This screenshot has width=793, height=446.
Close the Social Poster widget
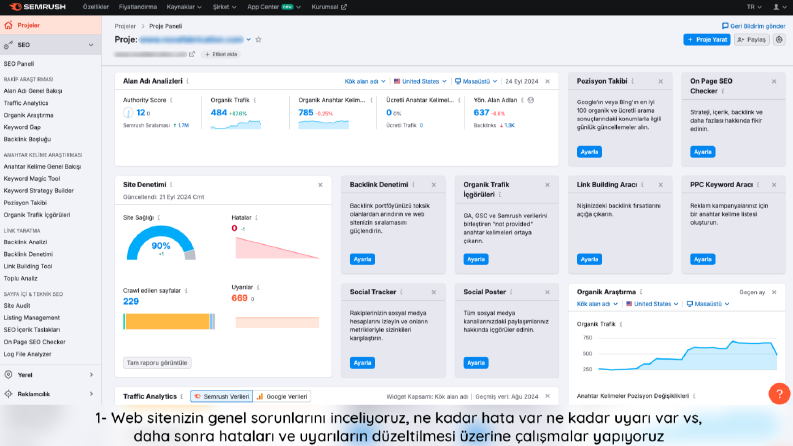[547, 292]
